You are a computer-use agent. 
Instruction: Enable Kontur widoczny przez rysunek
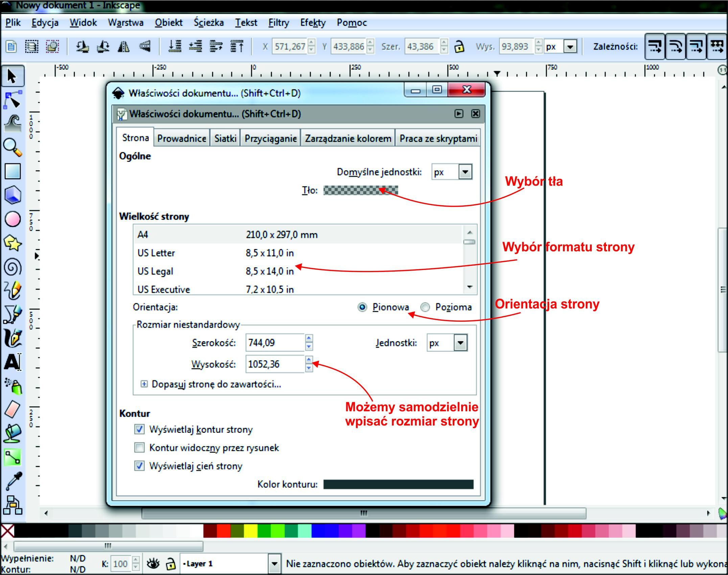tap(139, 447)
